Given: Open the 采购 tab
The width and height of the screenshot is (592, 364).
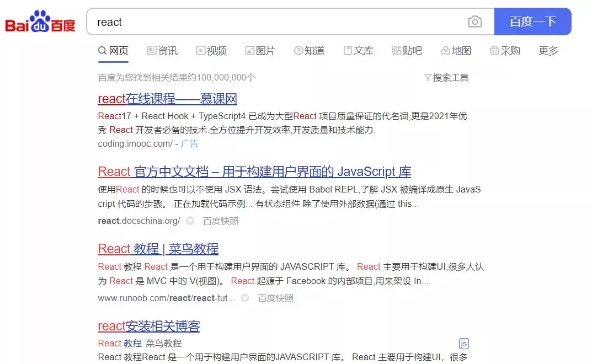Looking at the screenshot, I should click(x=505, y=51).
